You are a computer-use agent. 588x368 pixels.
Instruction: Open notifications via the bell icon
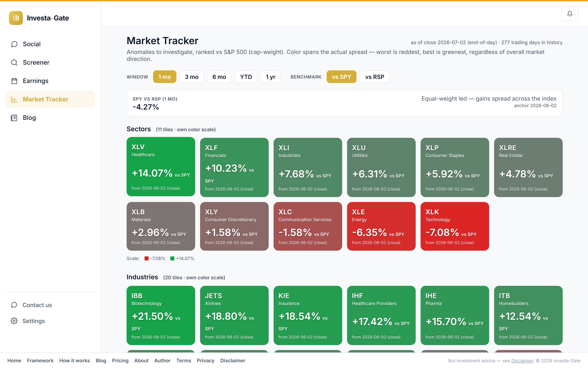click(x=570, y=14)
